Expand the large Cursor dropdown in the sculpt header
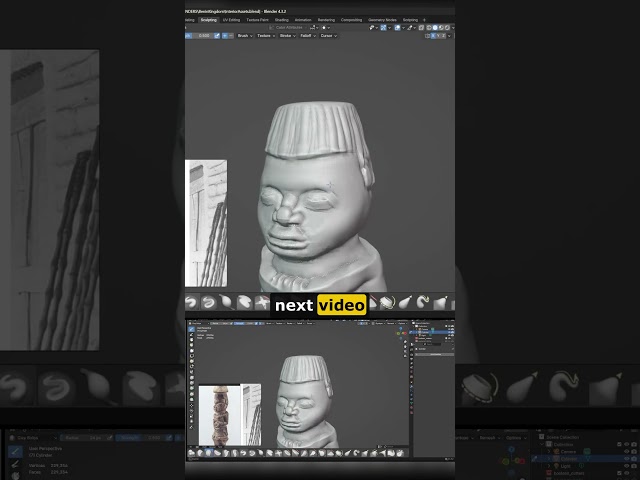This screenshot has height=480, width=640. tap(329, 36)
